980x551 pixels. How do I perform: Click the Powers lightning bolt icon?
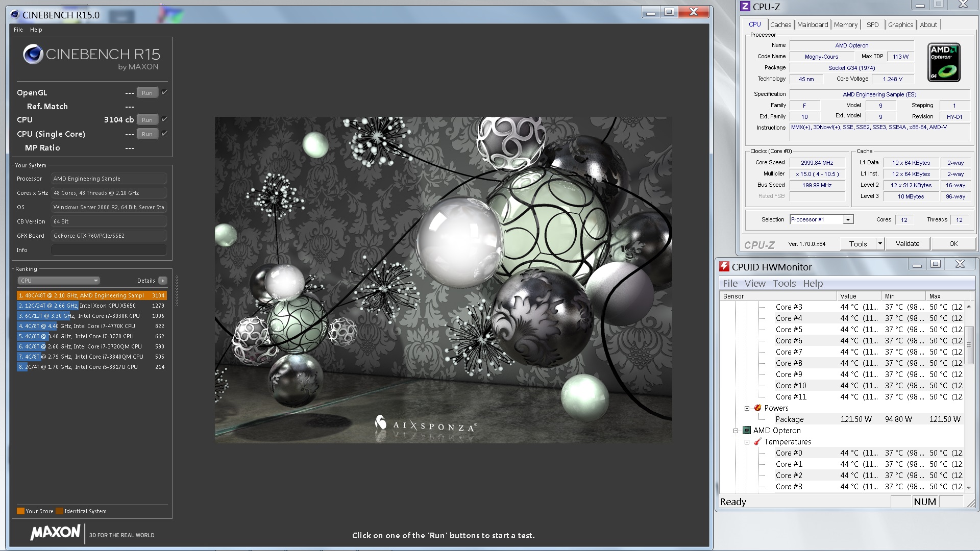(x=758, y=408)
